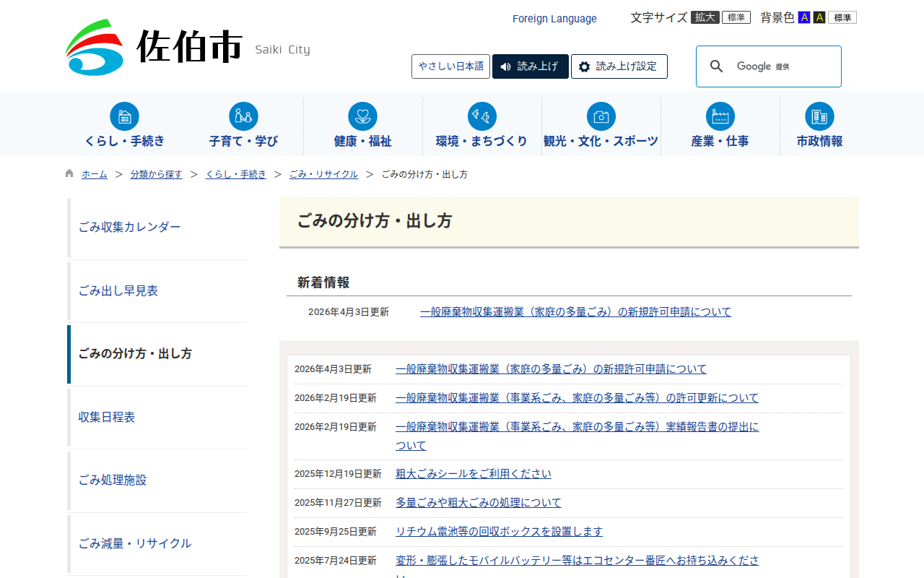Open the 粗大ごみシールをご利用ください link
The image size is (924, 578).
(473, 474)
